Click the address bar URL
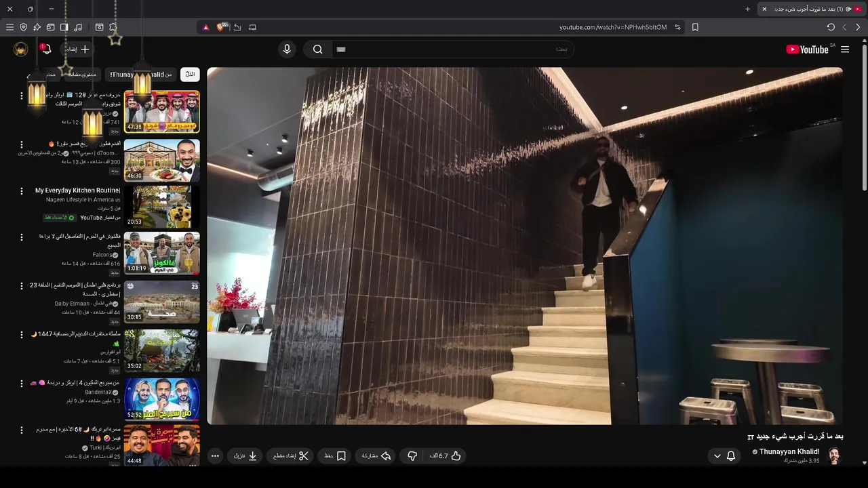868x488 pixels. tap(613, 27)
